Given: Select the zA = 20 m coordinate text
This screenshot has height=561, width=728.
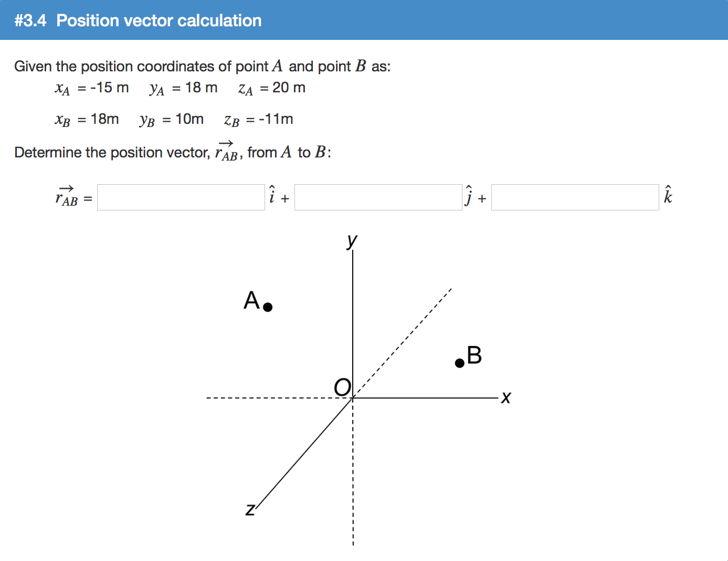Looking at the screenshot, I should (271, 88).
